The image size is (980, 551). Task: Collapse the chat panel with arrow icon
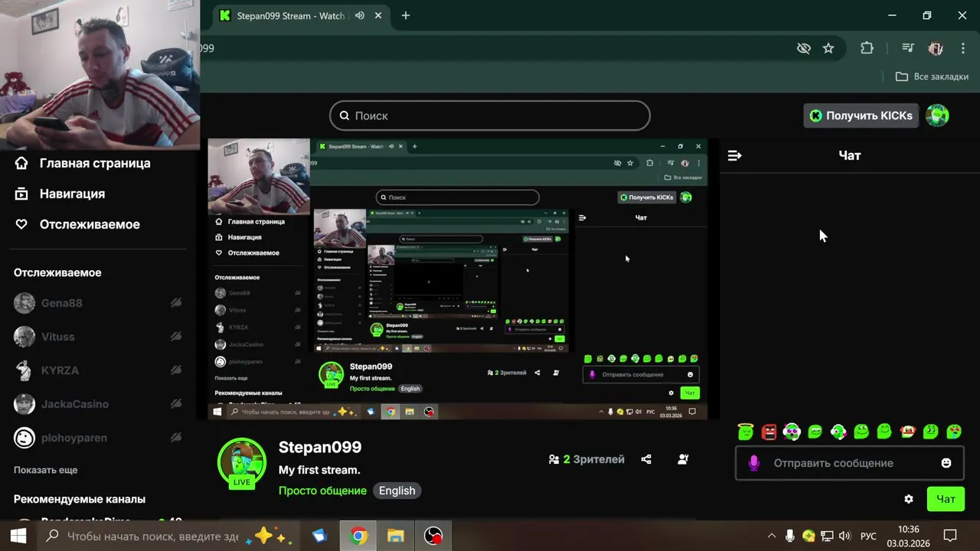click(734, 155)
